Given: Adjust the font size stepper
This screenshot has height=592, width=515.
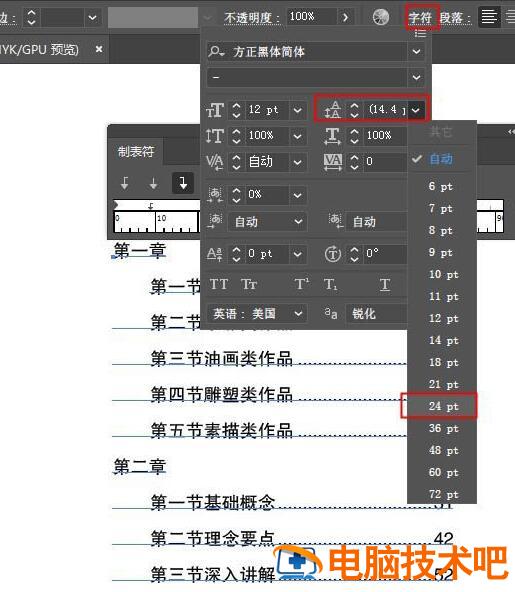Looking at the screenshot, I should [236, 110].
